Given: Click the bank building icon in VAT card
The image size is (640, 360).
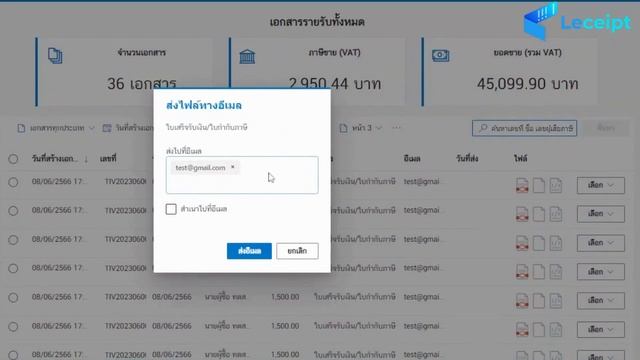Looking at the screenshot, I should (247, 56).
